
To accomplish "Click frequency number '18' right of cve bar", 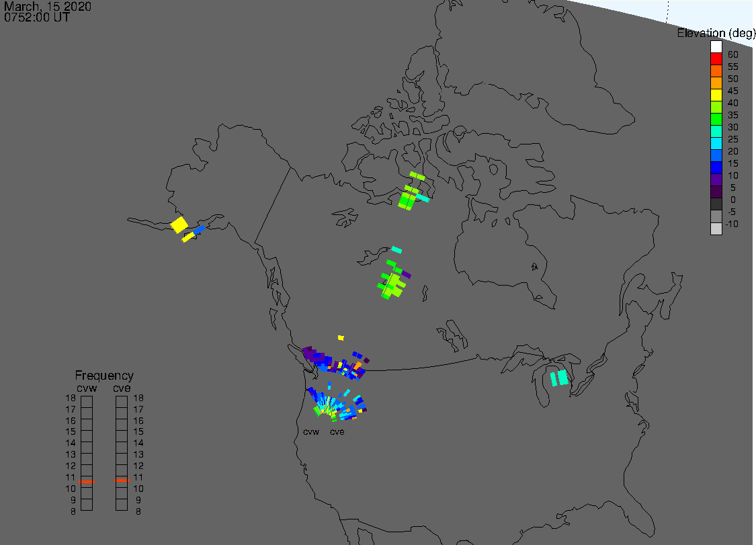I will (138, 399).
